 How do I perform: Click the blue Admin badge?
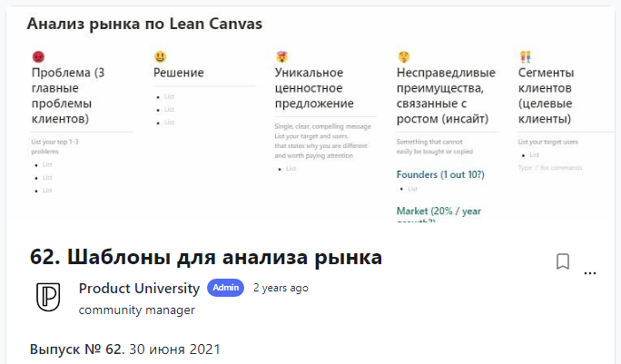pos(226,288)
